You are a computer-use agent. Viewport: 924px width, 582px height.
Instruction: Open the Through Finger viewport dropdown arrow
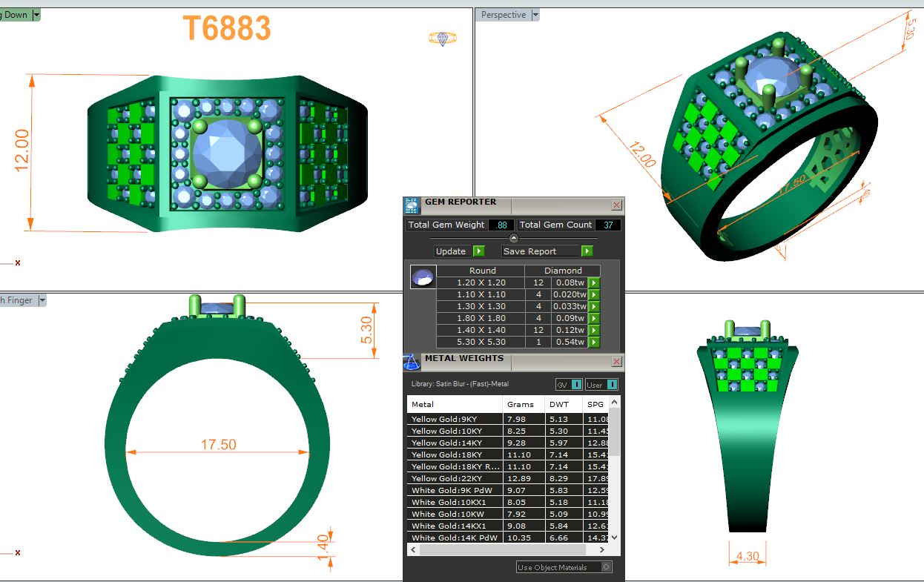[42, 300]
